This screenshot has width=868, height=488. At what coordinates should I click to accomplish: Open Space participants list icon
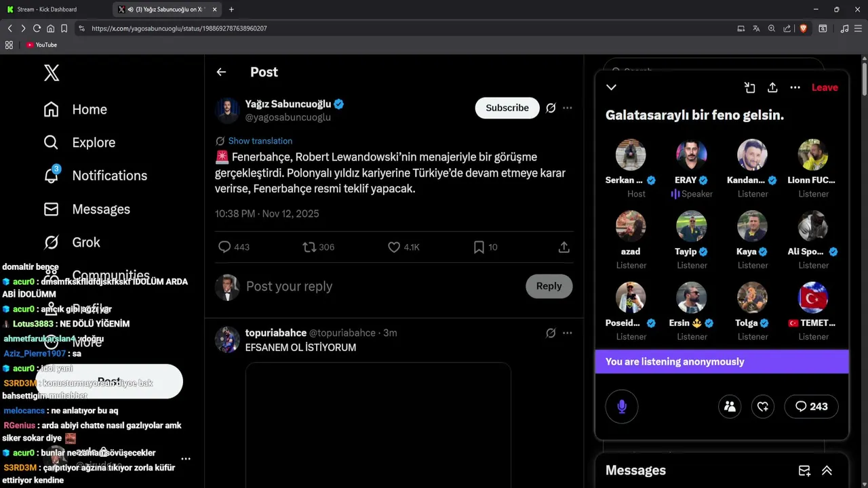pyautogui.click(x=730, y=407)
